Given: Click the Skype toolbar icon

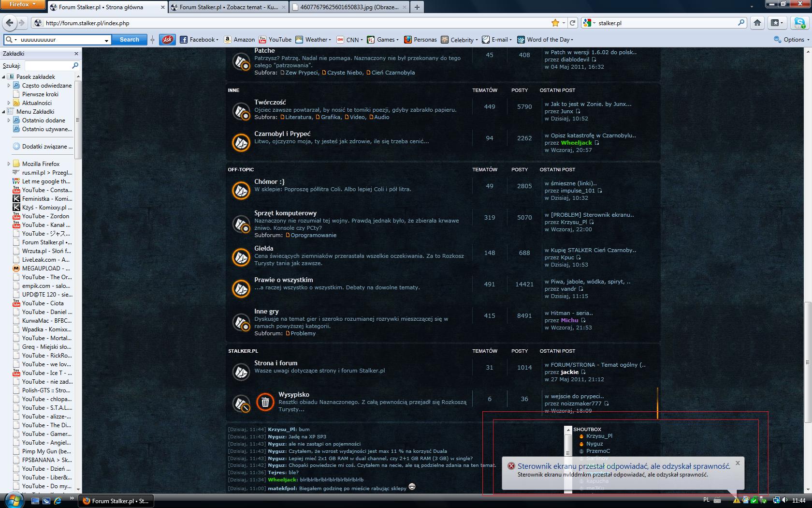Looking at the screenshot, I should click(800, 23).
